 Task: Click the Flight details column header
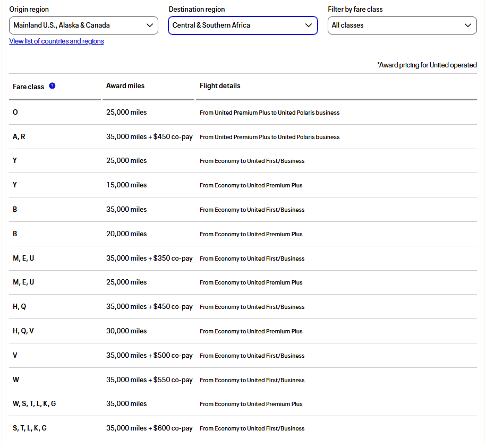pos(220,86)
